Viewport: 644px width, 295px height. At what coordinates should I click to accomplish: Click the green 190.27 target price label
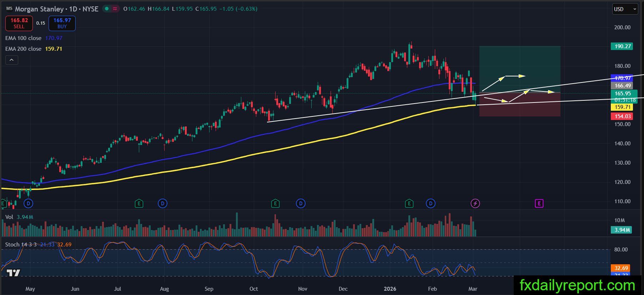[x=622, y=46]
